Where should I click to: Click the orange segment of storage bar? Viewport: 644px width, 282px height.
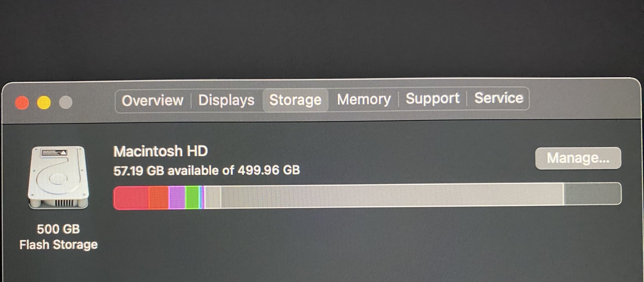pyautogui.click(x=159, y=197)
